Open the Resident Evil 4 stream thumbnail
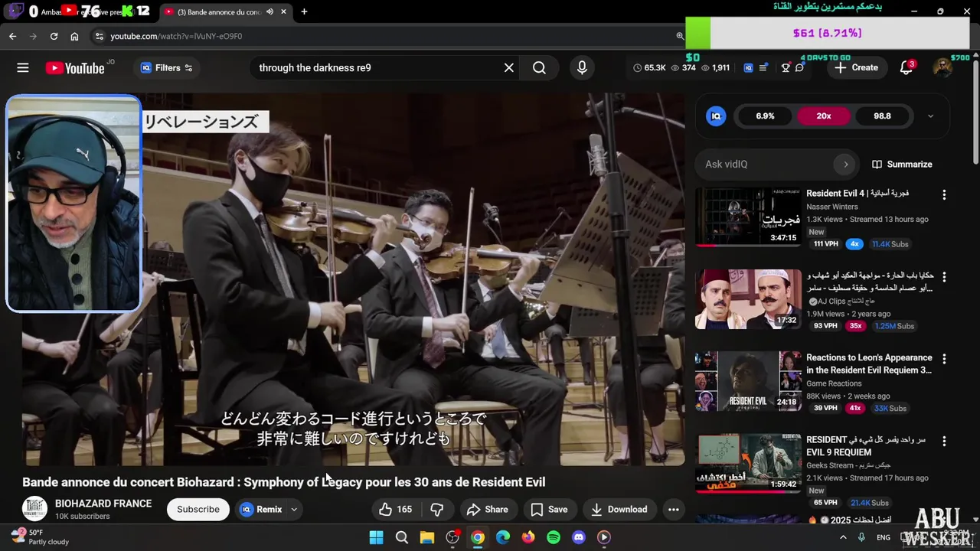Viewport: 980px width, 551px height. (748, 217)
